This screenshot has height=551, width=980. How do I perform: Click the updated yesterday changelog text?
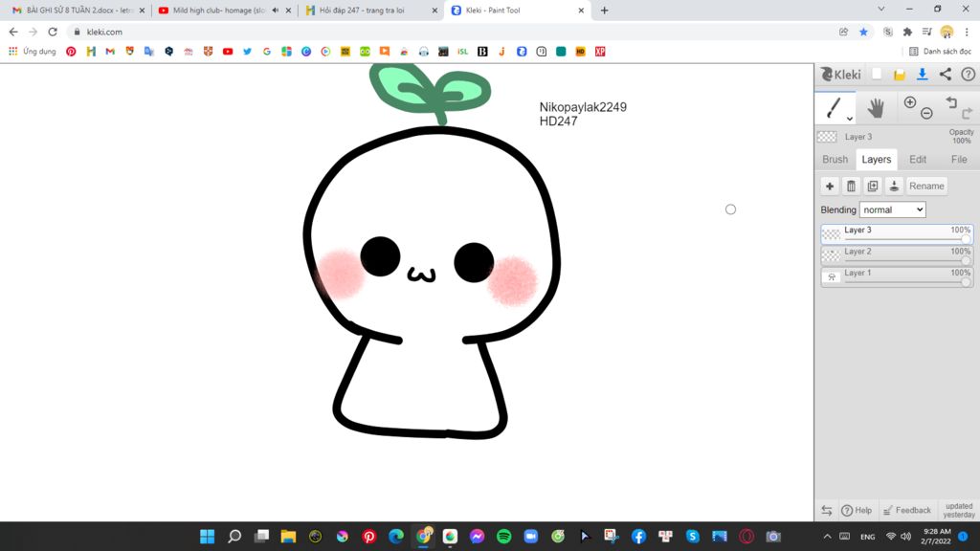point(959,511)
